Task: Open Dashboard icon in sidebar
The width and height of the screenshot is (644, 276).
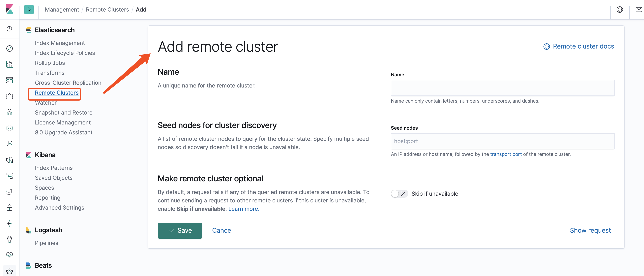Action: coord(10,80)
